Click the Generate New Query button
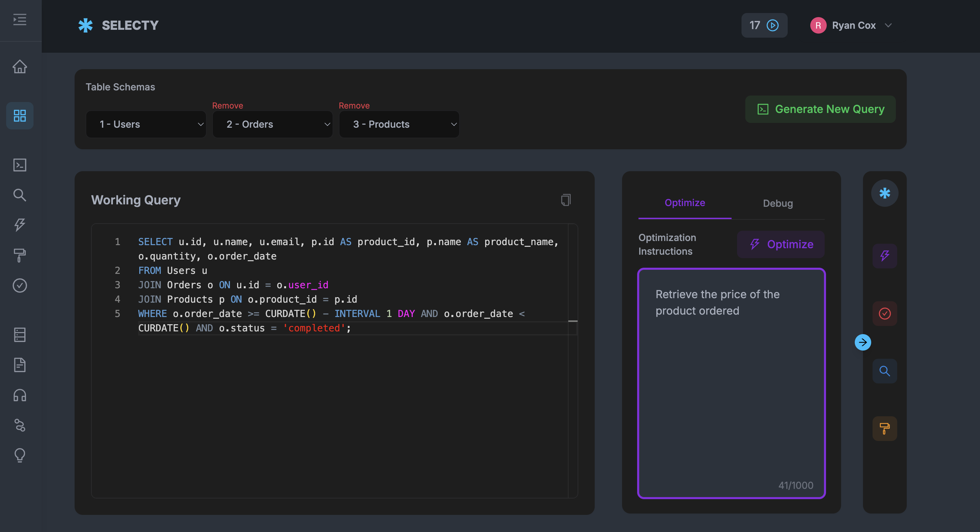 [820, 109]
